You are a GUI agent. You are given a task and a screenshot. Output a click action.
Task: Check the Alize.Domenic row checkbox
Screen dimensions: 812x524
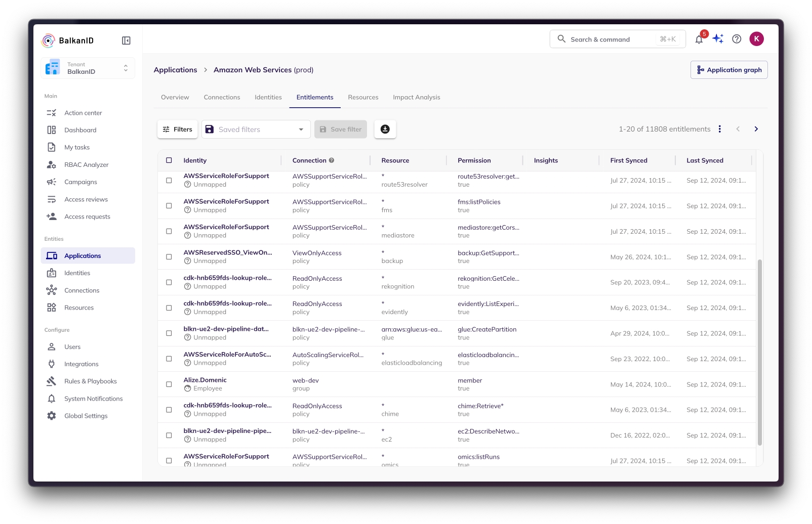click(169, 384)
